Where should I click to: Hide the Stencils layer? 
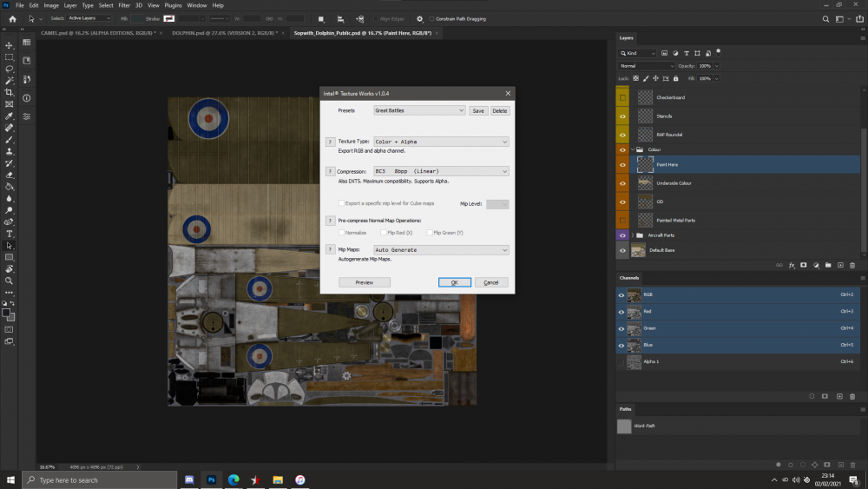(622, 116)
